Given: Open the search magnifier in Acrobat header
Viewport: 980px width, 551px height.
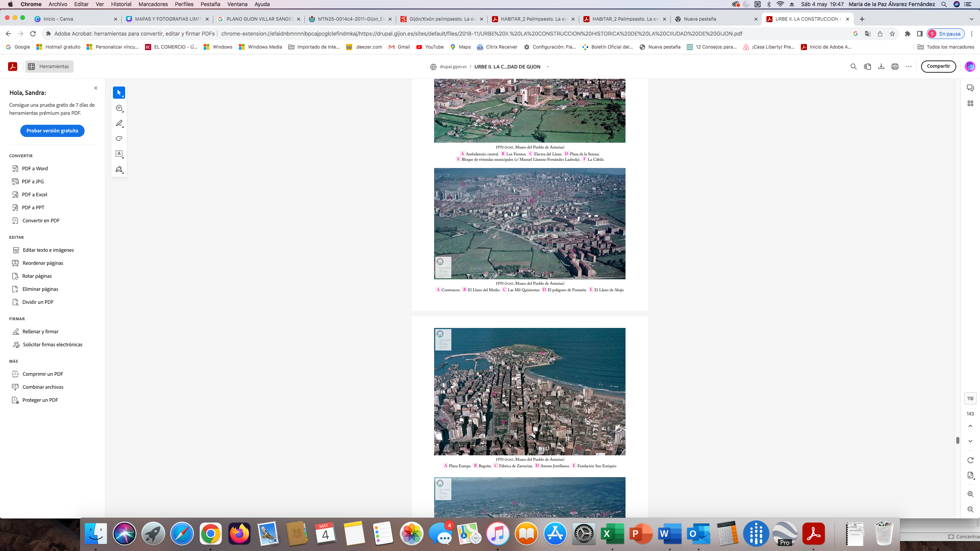Looking at the screenshot, I should [x=853, y=67].
